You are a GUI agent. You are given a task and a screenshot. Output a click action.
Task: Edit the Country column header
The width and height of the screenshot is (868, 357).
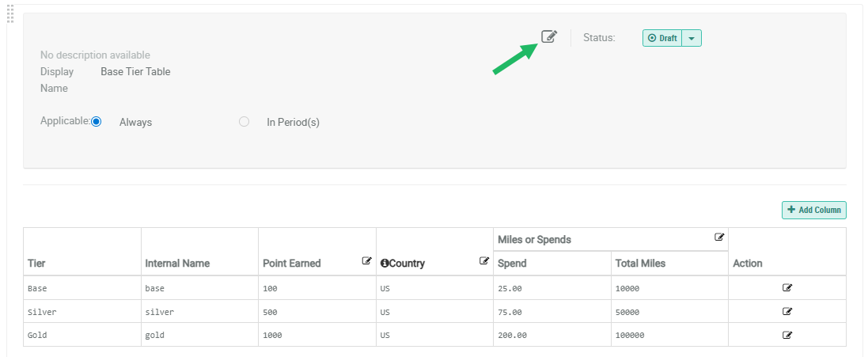point(484,260)
